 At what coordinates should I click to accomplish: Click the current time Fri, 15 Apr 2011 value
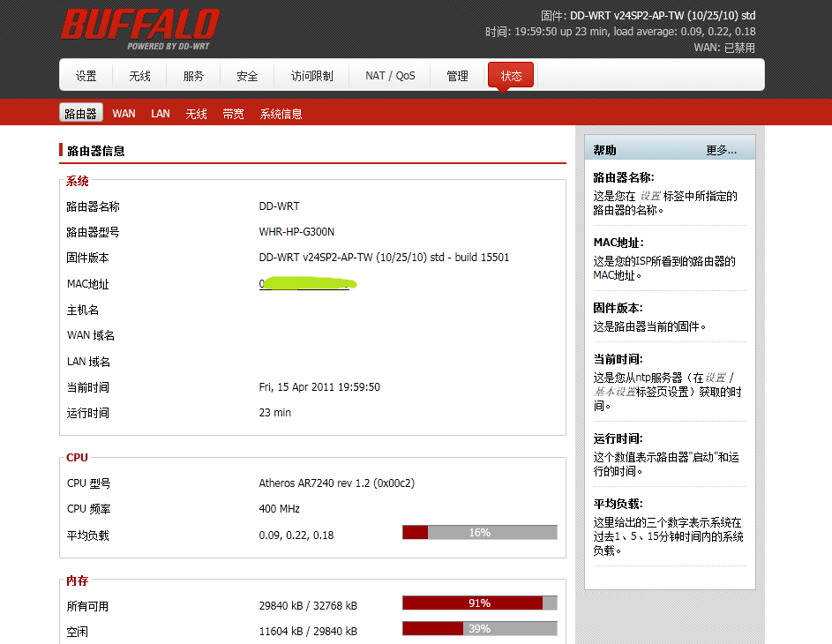[319, 386]
